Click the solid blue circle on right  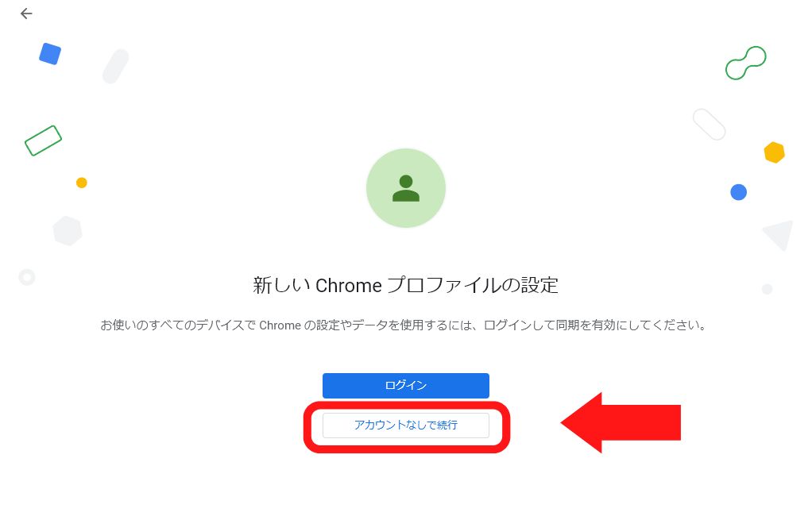[x=738, y=192]
